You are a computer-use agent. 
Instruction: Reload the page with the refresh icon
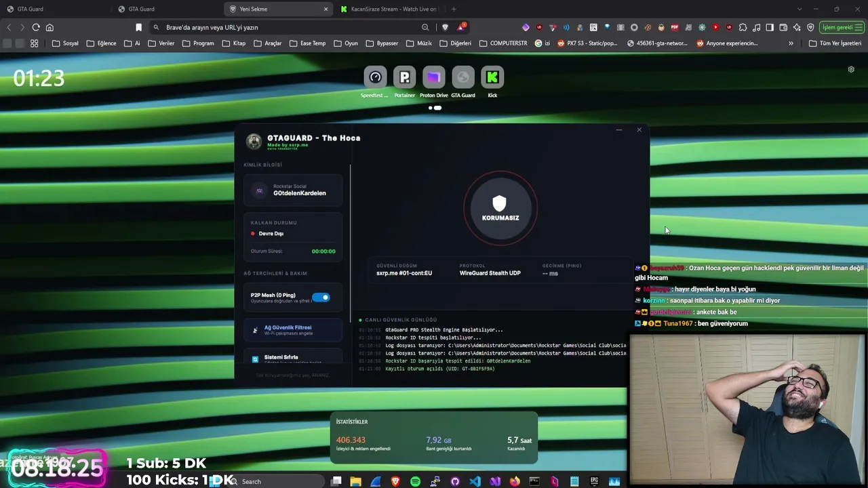click(x=36, y=27)
